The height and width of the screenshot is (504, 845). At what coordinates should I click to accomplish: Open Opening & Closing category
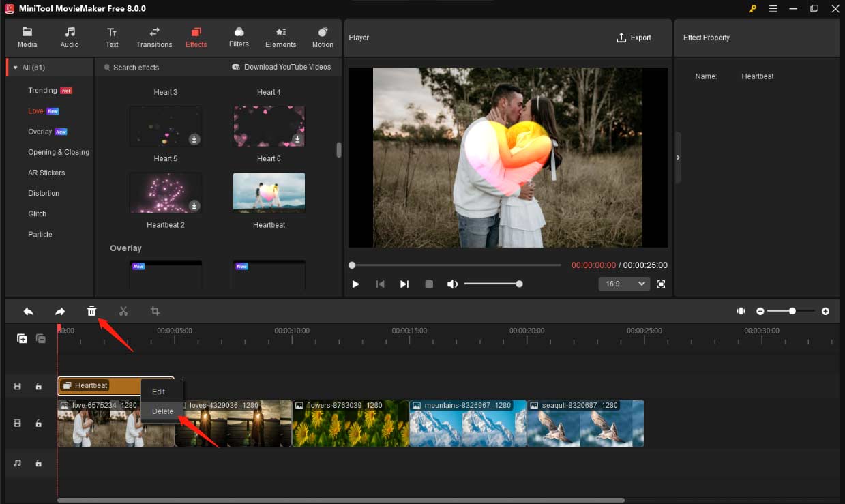coord(58,152)
